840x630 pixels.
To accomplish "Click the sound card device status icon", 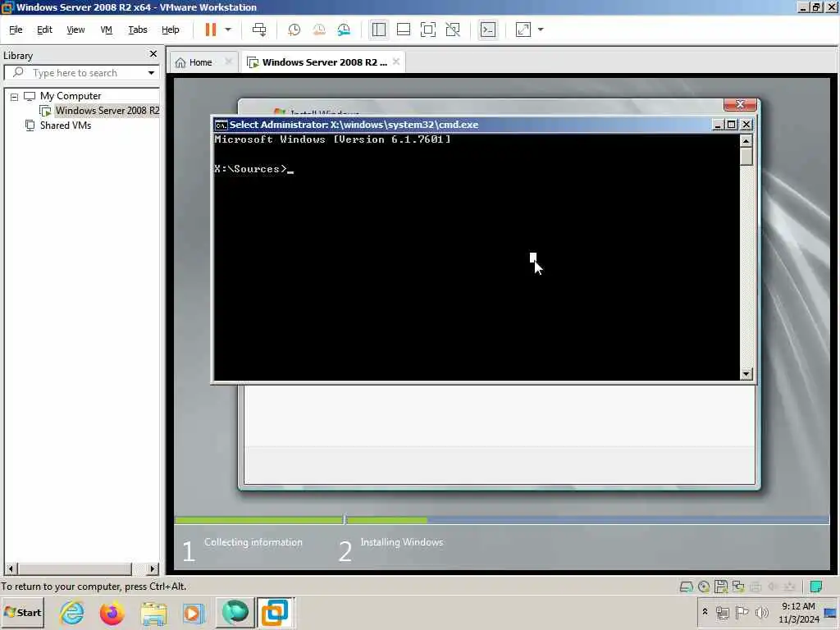I will [773, 587].
